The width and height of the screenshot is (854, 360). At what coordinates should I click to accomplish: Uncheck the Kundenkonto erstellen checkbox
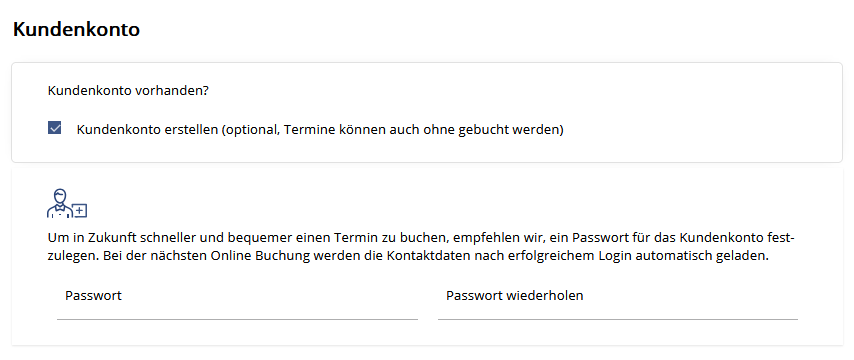coord(54,129)
